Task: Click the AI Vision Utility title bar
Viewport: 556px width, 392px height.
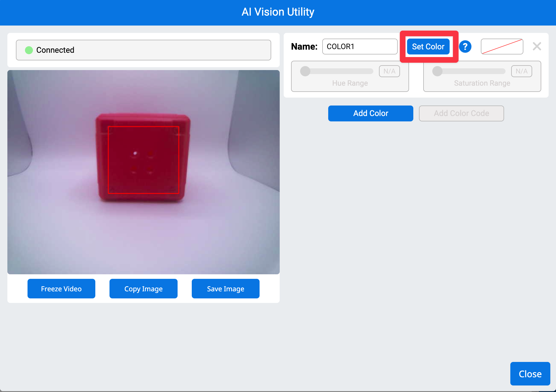Action: pos(277,12)
